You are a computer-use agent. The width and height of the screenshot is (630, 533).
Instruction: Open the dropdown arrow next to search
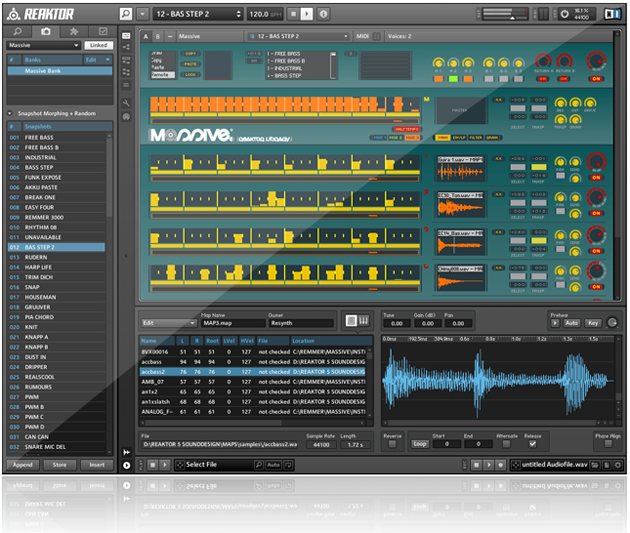142,14
